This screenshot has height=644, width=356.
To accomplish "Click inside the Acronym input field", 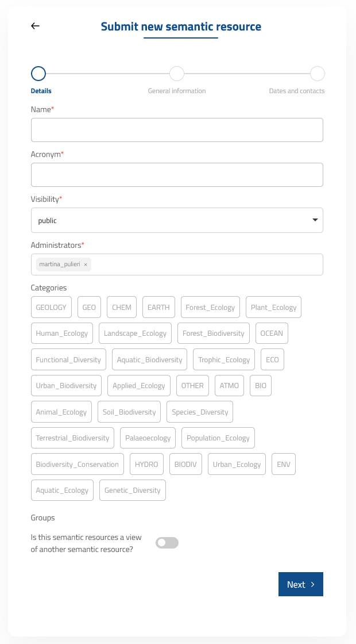I will pos(177,175).
